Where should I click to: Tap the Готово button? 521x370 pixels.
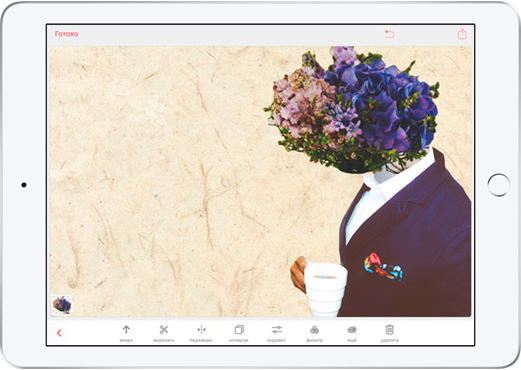pyautogui.click(x=66, y=34)
